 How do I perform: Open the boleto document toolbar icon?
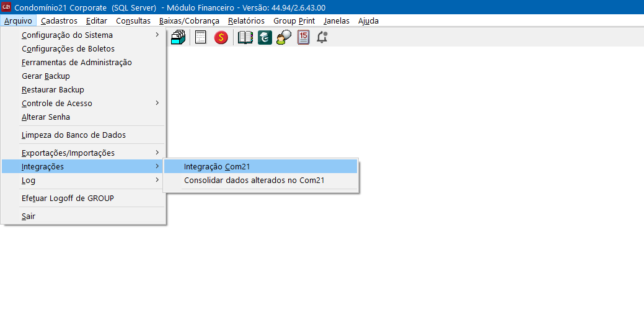click(x=200, y=37)
